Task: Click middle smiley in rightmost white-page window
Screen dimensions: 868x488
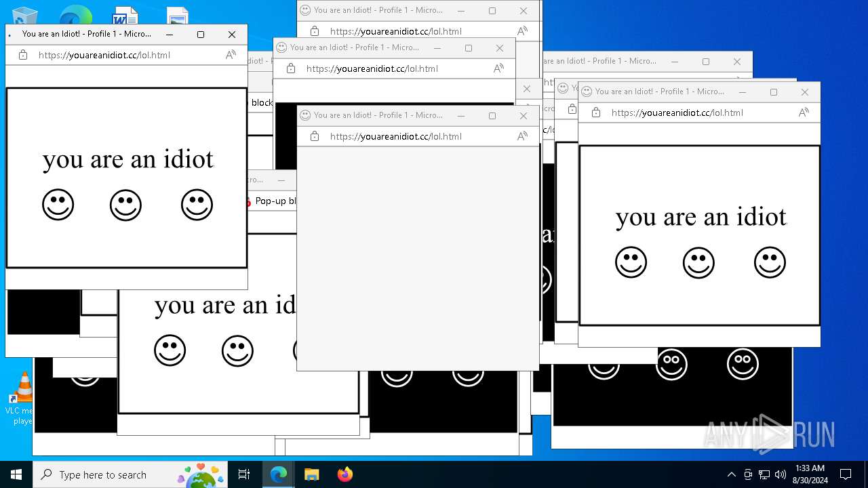Action: [698, 262]
